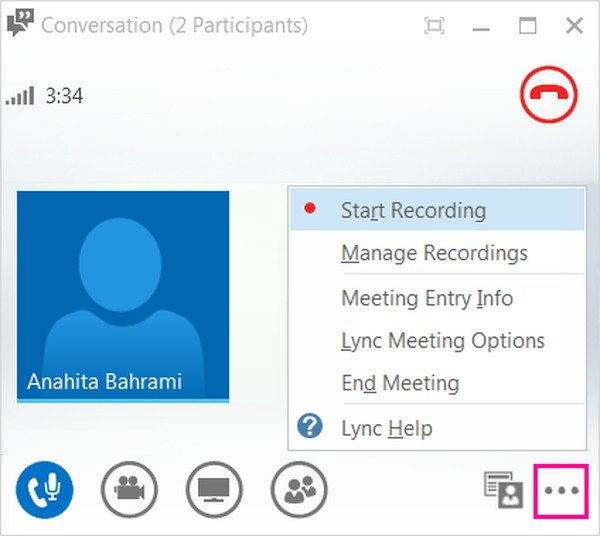Viewport: 600px width, 536px height.
Task: Choose Manage Recordings in the menu
Action: click(434, 253)
